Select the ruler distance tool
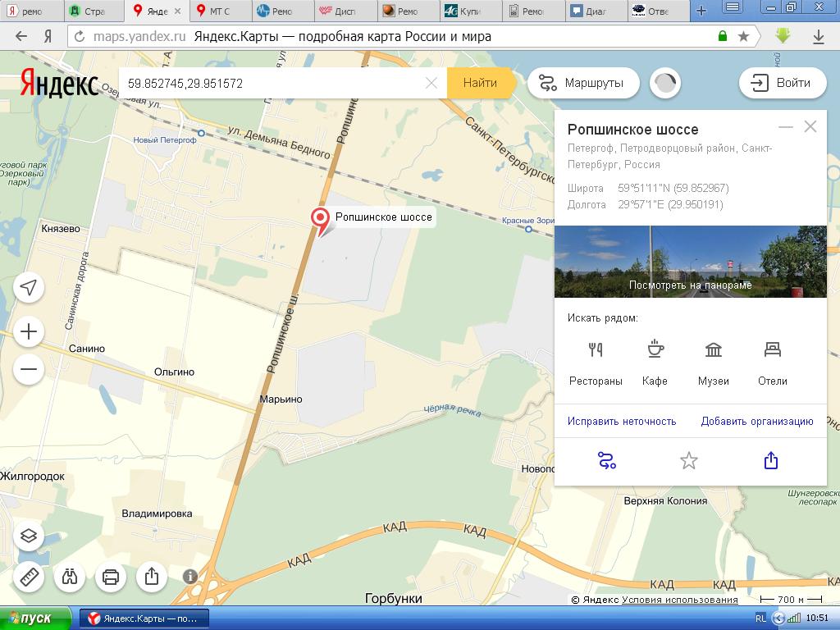The width and height of the screenshot is (840, 630). point(29,577)
